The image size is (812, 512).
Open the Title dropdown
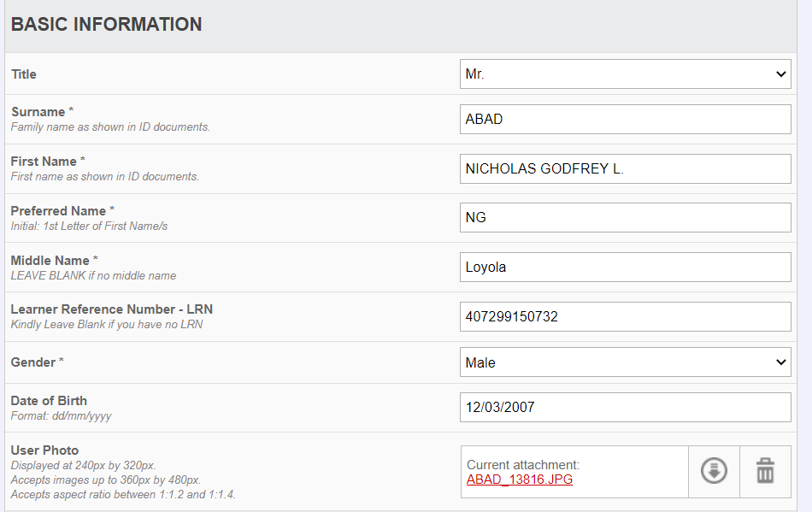625,74
